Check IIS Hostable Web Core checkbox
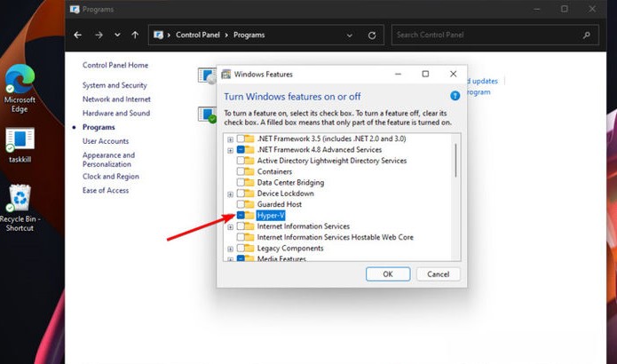The width and height of the screenshot is (617, 364). click(241, 237)
